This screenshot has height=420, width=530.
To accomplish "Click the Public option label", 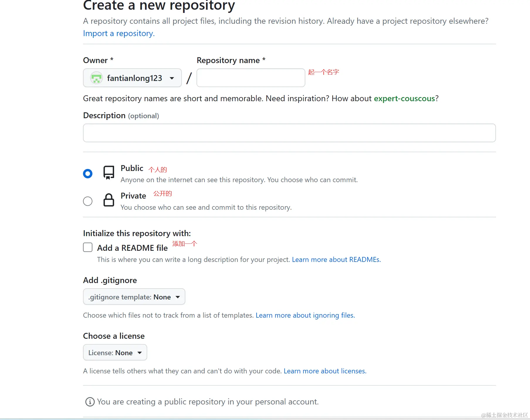I will pos(132,168).
